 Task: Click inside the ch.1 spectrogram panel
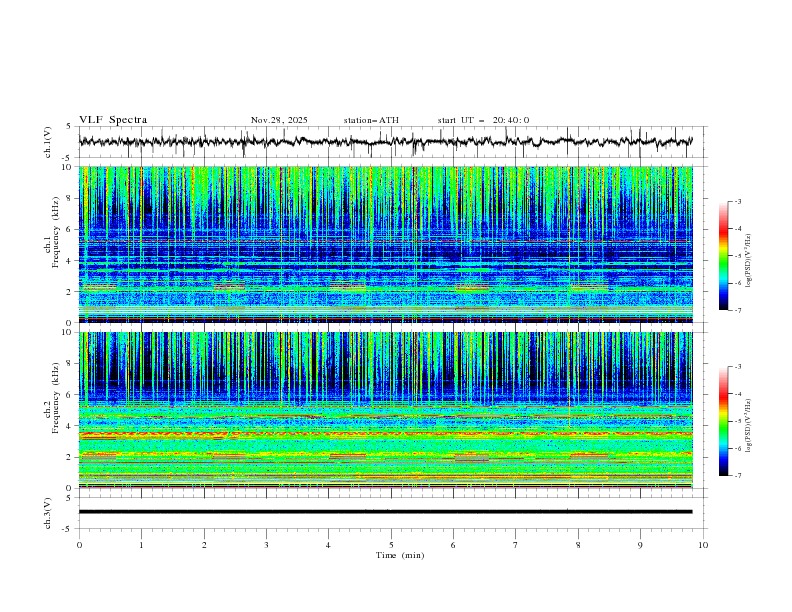point(385,244)
